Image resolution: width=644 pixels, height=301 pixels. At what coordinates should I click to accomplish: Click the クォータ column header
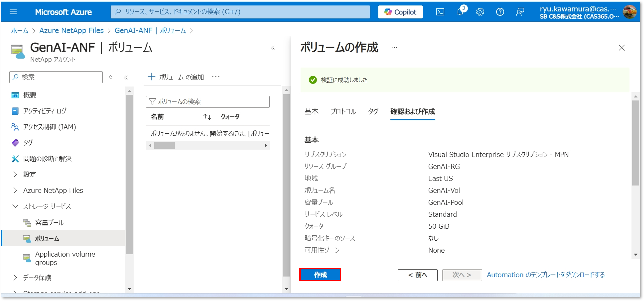point(230,117)
